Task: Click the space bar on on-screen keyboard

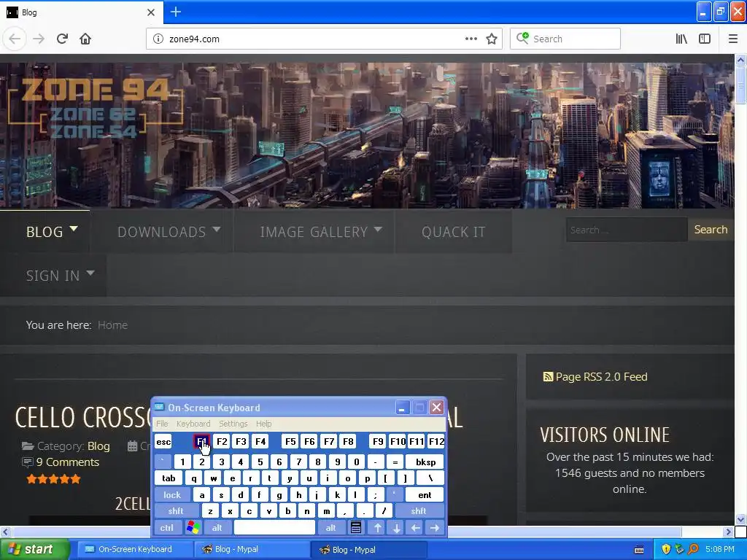Action: pos(274,528)
